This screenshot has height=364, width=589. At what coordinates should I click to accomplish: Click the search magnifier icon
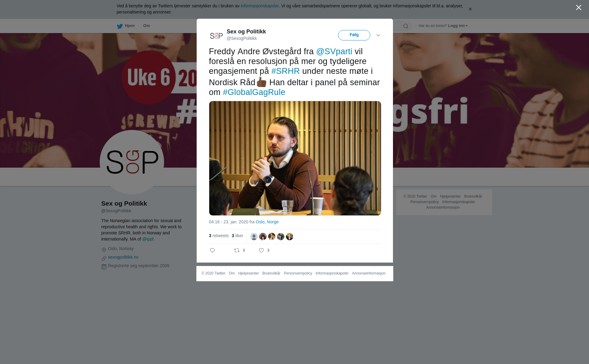point(406,26)
